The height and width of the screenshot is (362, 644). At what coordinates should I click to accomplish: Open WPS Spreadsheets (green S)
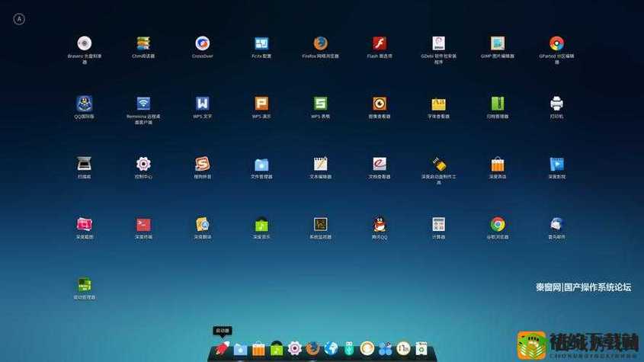320,104
